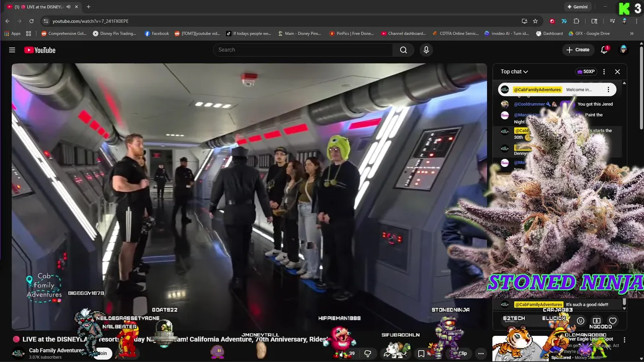Open the browser Extensions puzzle icon
This screenshot has height=362, width=644.
[x=577, y=21]
